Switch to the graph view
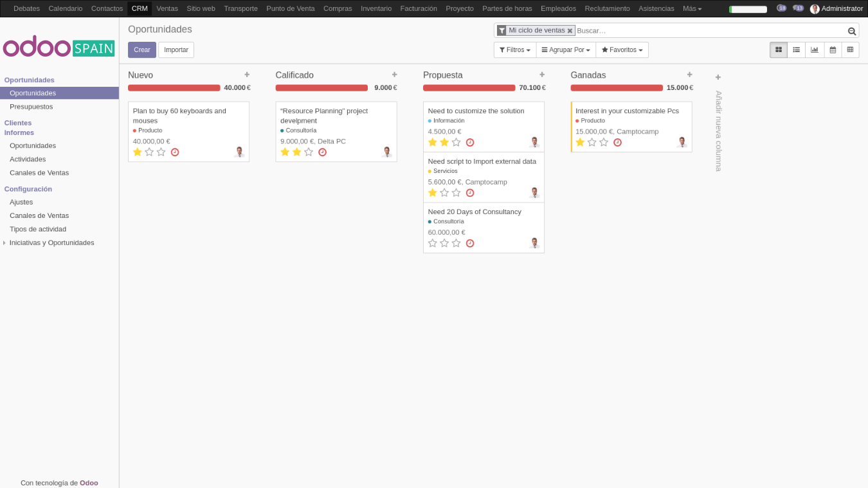The height and width of the screenshot is (488, 868). [x=815, y=50]
